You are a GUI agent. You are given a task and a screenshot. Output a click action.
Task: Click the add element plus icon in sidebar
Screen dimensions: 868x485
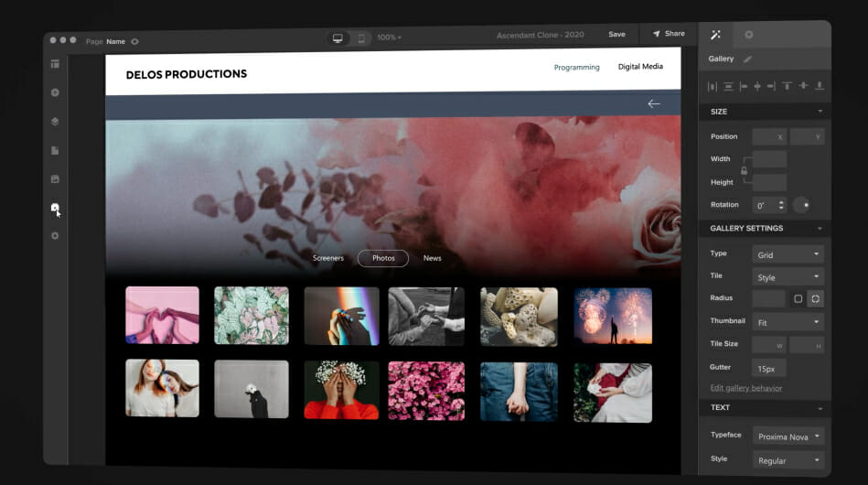pyautogui.click(x=55, y=92)
